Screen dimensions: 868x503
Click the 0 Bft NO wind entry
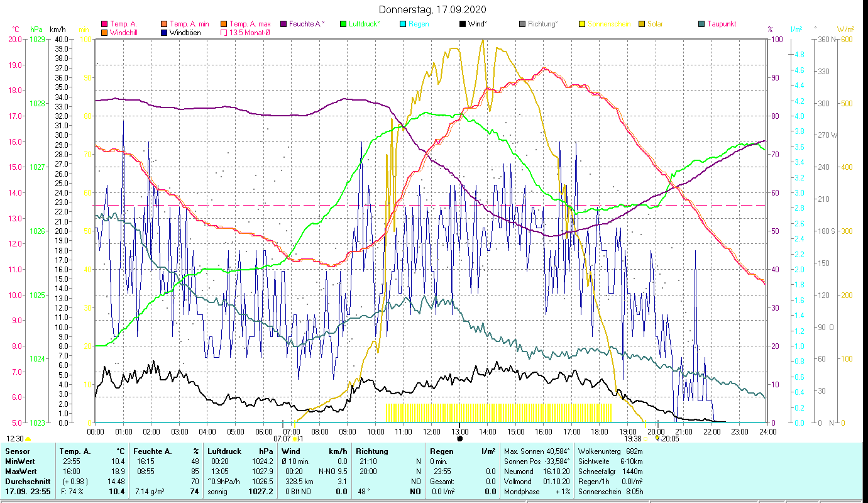click(297, 492)
